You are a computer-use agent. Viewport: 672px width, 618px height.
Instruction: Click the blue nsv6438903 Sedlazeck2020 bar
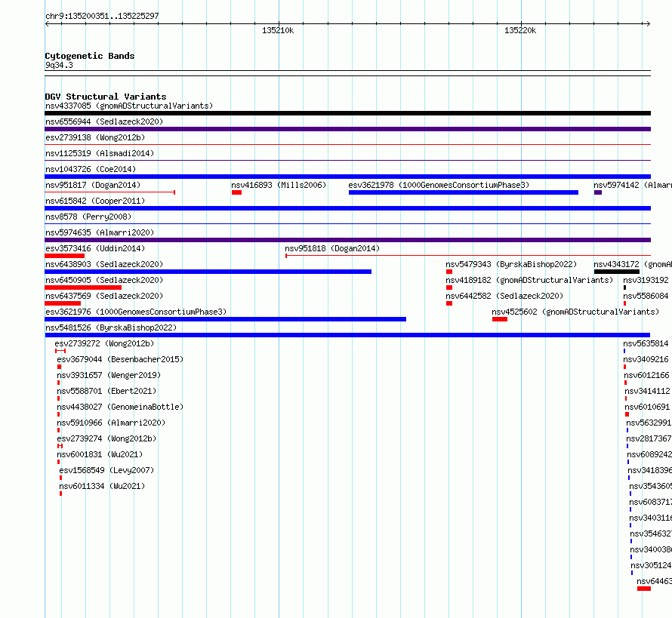coord(208,272)
